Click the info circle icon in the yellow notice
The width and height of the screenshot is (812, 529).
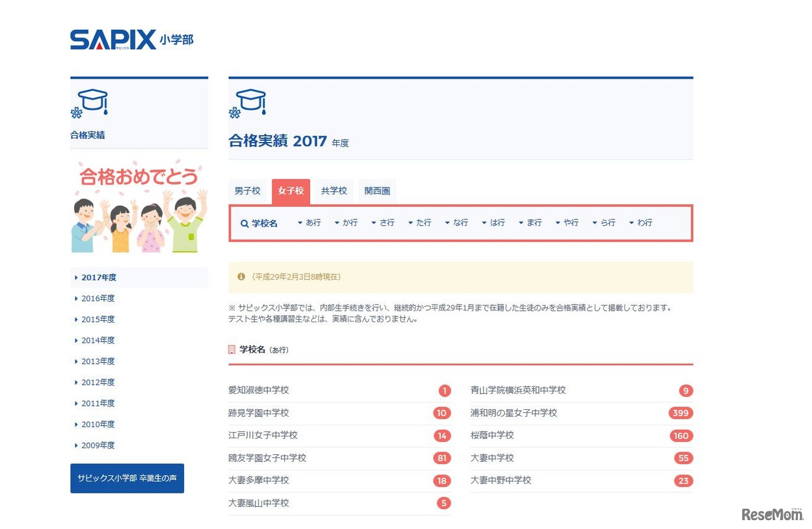pyautogui.click(x=240, y=277)
